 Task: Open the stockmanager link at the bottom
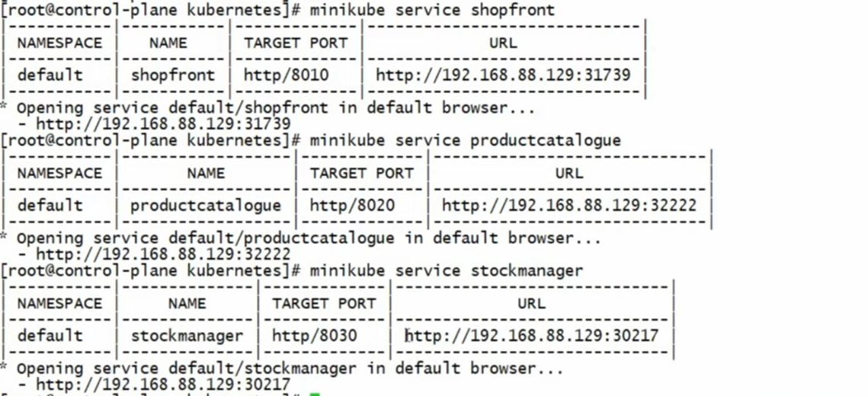(x=163, y=385)
